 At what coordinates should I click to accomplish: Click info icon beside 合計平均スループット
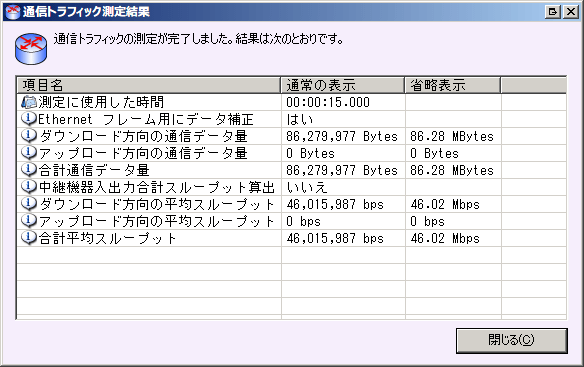pos(29,238)
